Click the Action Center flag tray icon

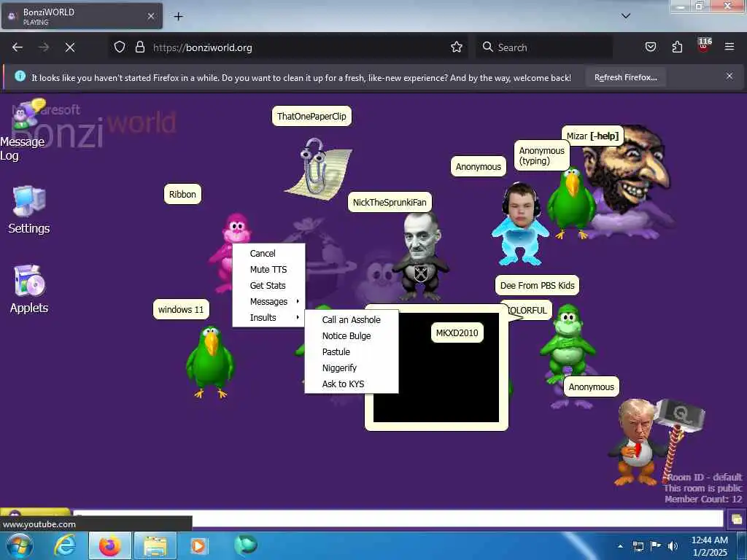click(x=656, y=546)
